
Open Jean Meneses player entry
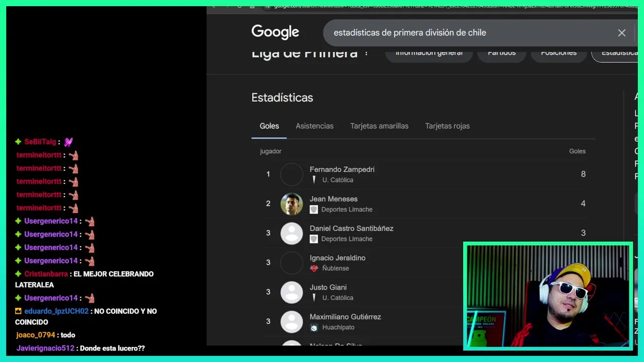tap(423, 204)
